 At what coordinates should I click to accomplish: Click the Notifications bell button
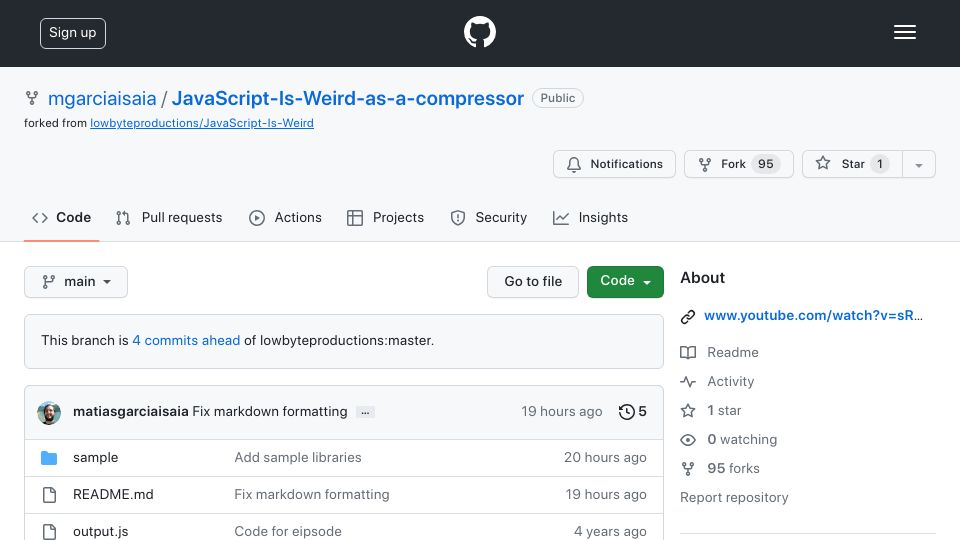tap(614, 164)
